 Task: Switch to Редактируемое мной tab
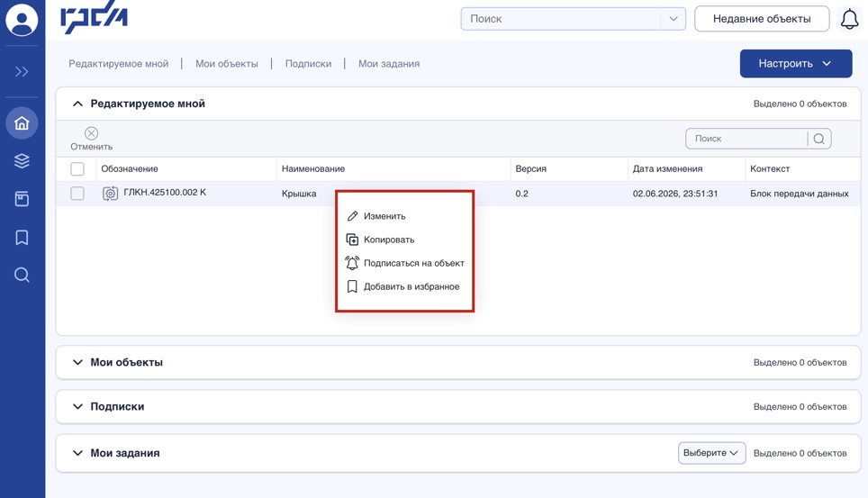coord(119,64)
